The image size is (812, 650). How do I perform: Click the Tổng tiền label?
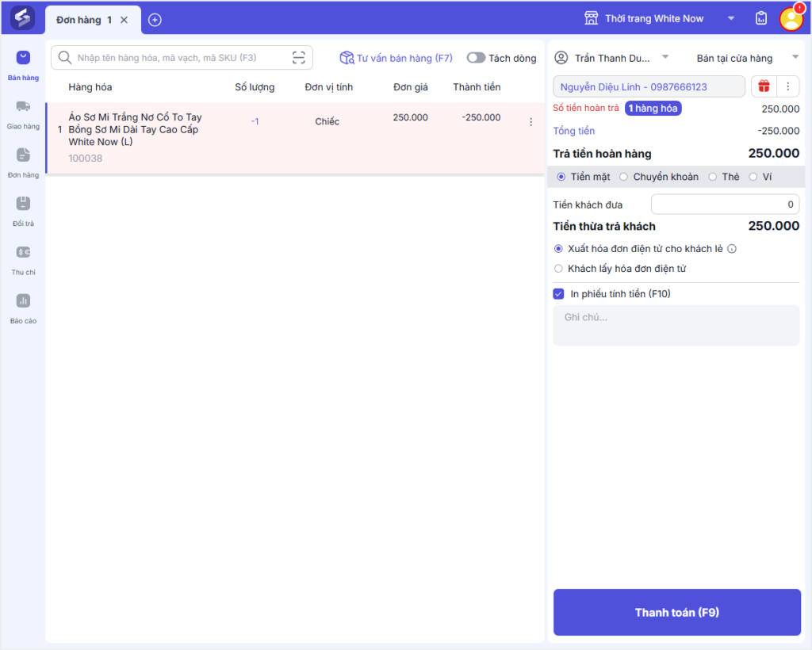tap(574, 131)
